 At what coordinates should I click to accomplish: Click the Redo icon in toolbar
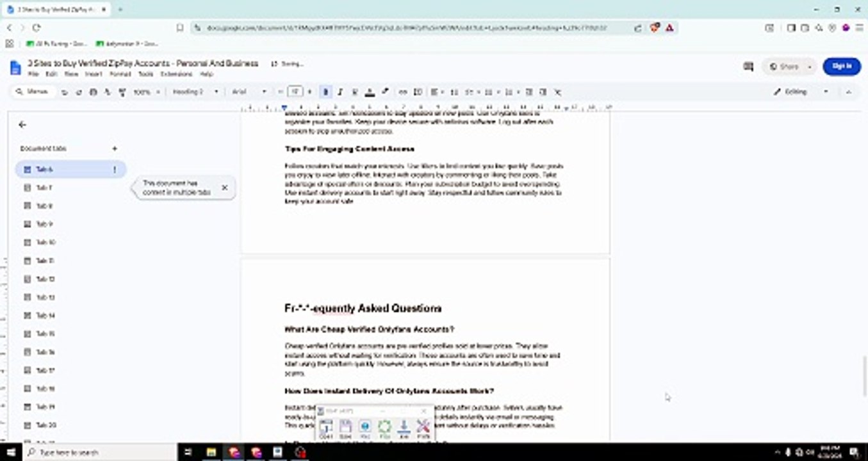coord(79,92)
